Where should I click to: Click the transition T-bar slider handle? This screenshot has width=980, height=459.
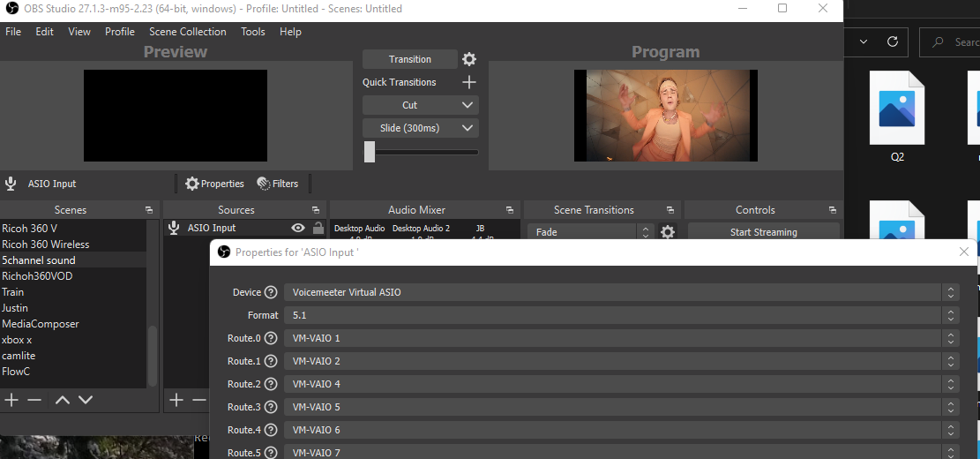click(x=370, y=152)
